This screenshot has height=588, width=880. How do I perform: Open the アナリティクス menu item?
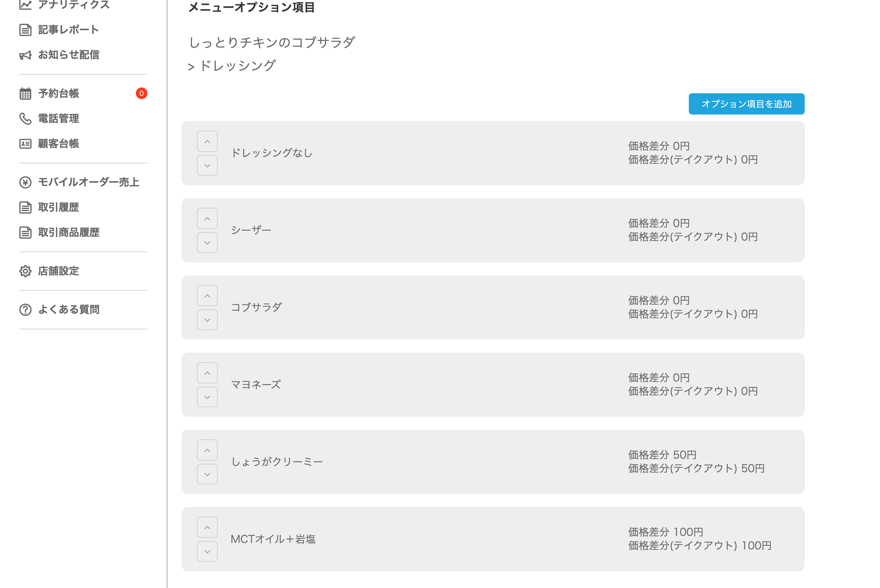(74, 5)
